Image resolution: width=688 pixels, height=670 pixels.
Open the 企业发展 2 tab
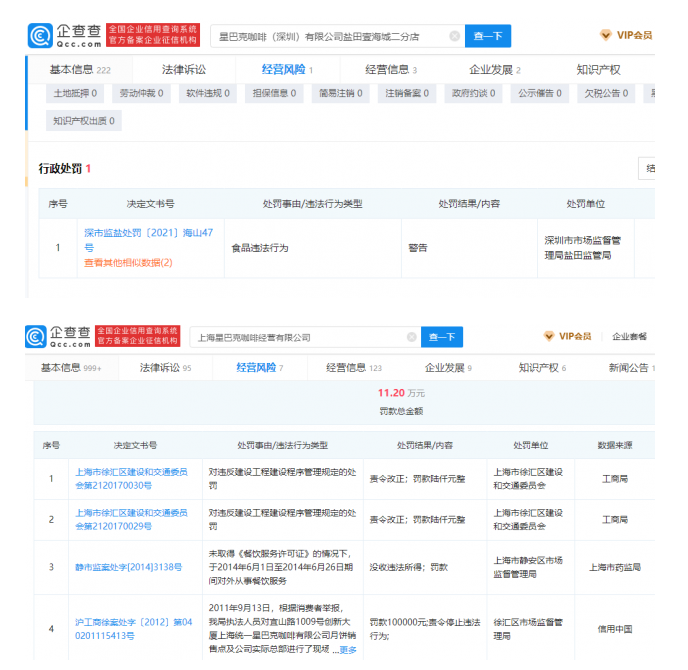point(494,70)
